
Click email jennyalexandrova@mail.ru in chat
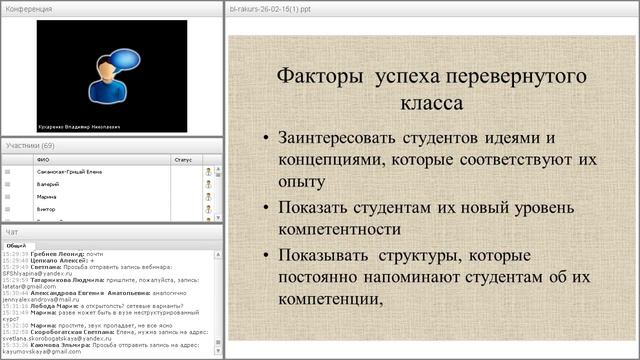point(41,300)
